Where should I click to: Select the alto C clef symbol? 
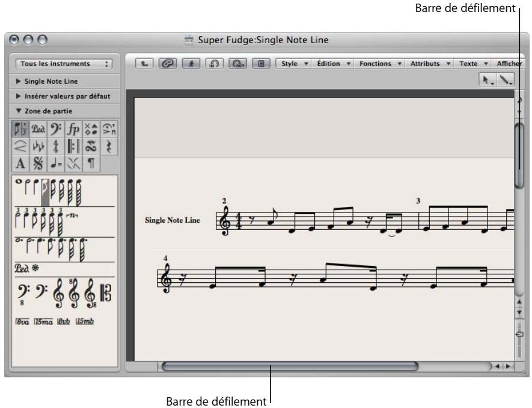106,292
